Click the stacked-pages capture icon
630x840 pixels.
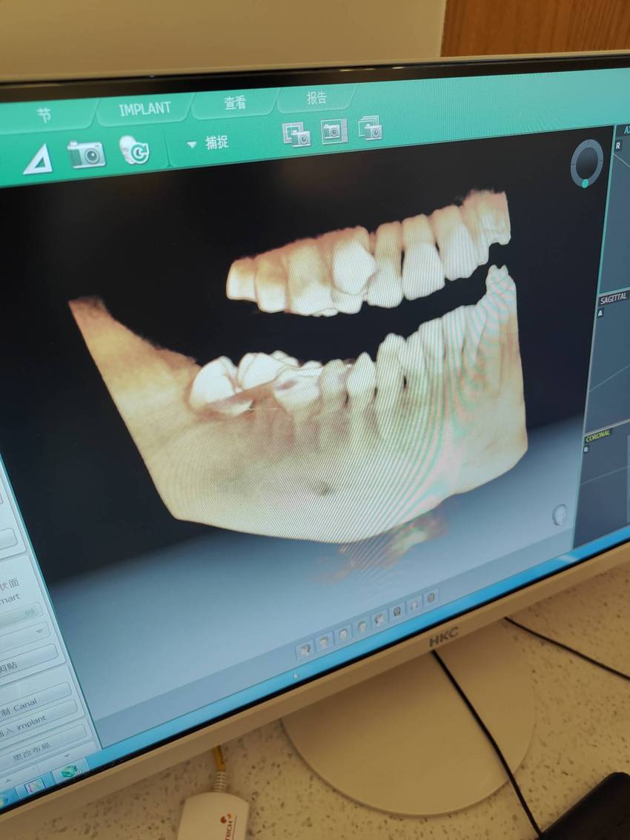[370, 128]
